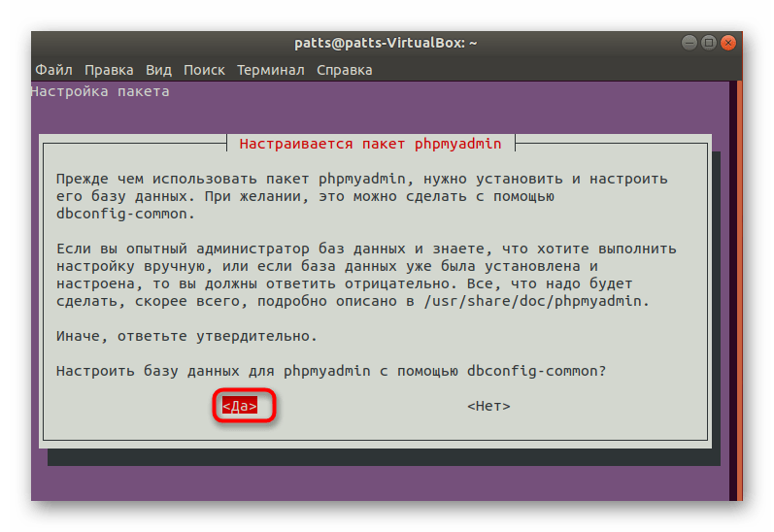This screenshot has width=774, height=532.
Task: Click line starting 'Прежде чем использовать пакет'
Action: click(362, 179)
